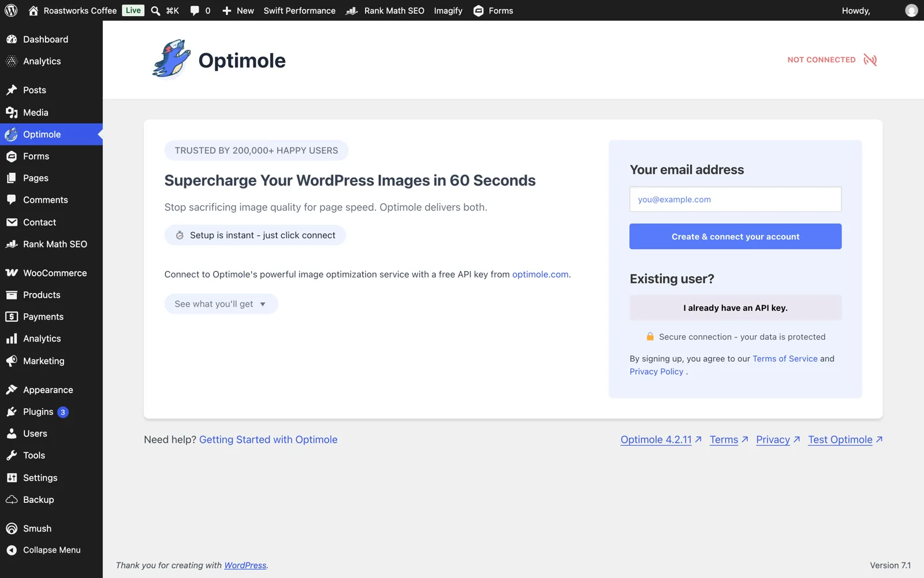Click I already have an API key button
The image size is (924, 578).
pyautogui.click(x=735, y=307)
